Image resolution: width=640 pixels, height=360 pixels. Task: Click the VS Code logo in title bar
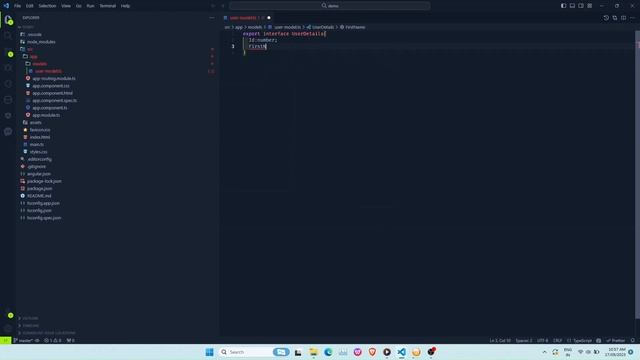pyautogui.click(x=6, y=6)
